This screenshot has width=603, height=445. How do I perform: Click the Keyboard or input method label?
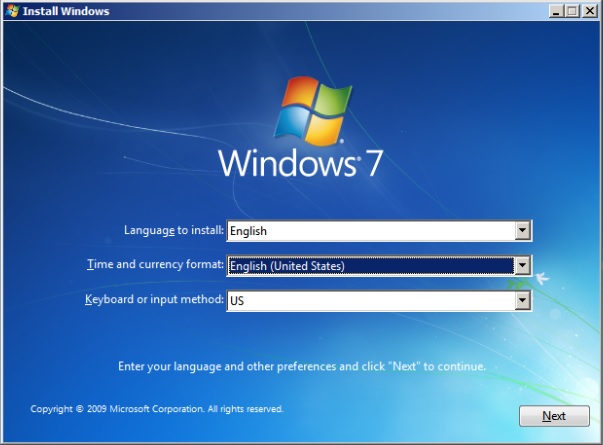154,300
